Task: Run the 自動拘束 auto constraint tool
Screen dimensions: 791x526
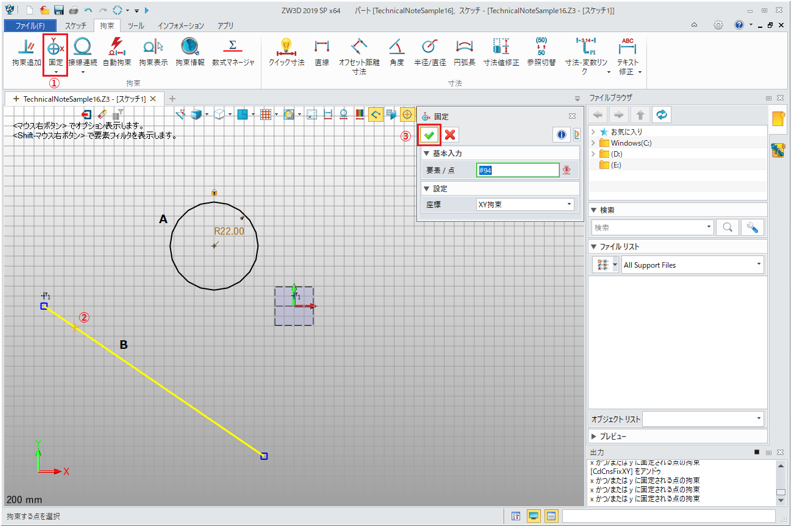Action: tap(117, 52)
